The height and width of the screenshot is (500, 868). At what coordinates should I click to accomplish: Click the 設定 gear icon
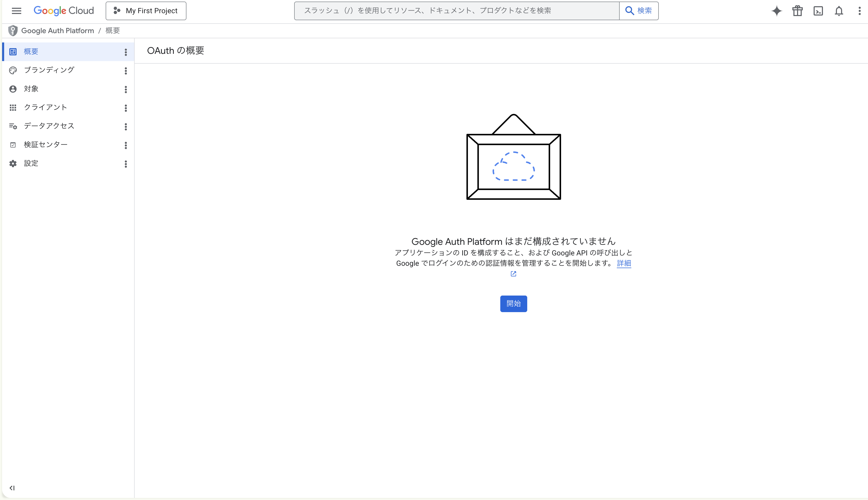[13, 164]
